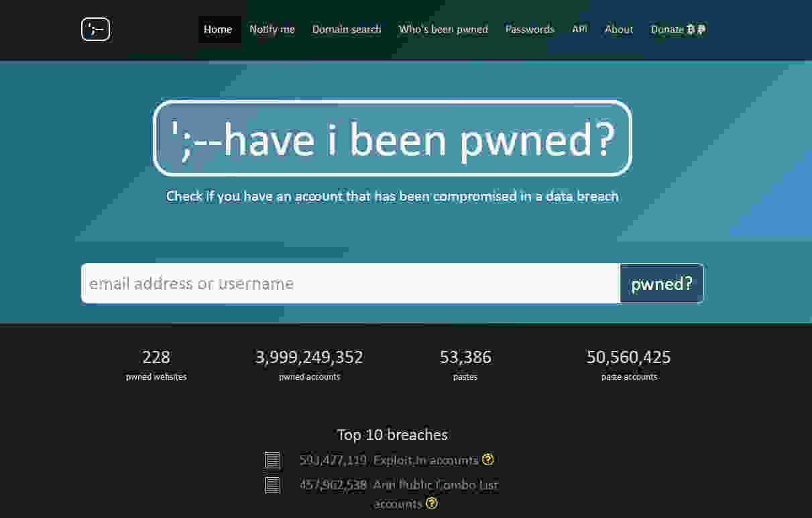Click the pwned? search button
This screenshot has width=812, height=518.
(662, 283)
